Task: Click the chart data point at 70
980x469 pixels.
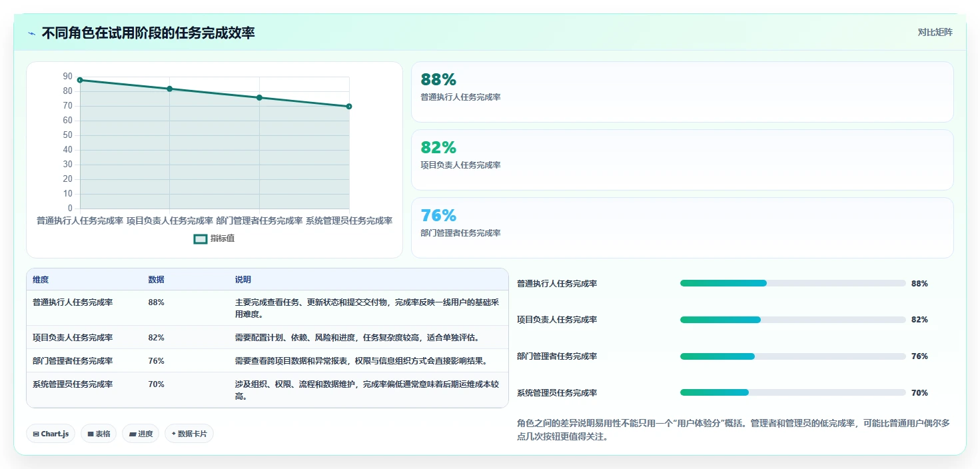Action: click(x=349, y=107)
